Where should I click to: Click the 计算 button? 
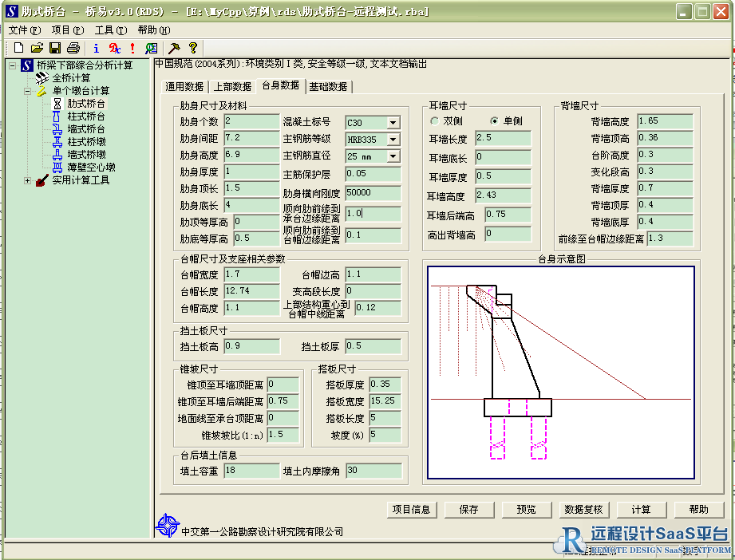pos(641,510)
